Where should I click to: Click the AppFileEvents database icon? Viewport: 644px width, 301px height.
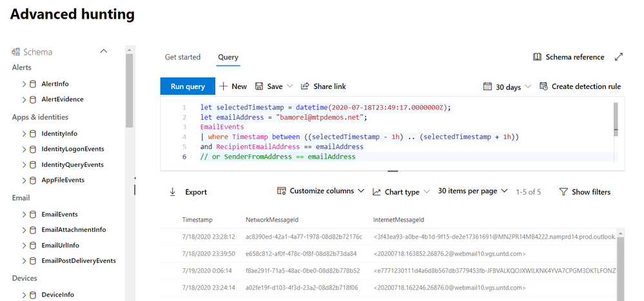coord(33,180)
